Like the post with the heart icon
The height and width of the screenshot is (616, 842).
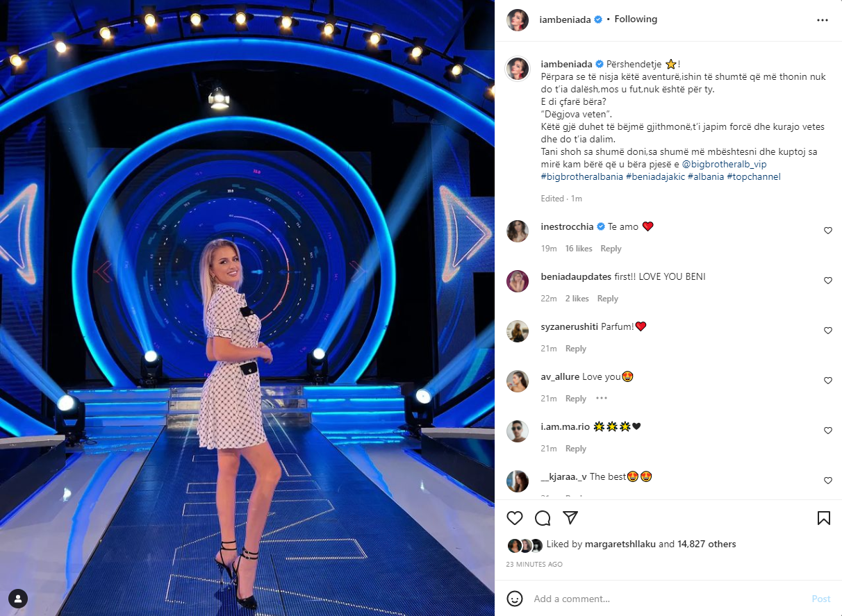tap(515, 518)
